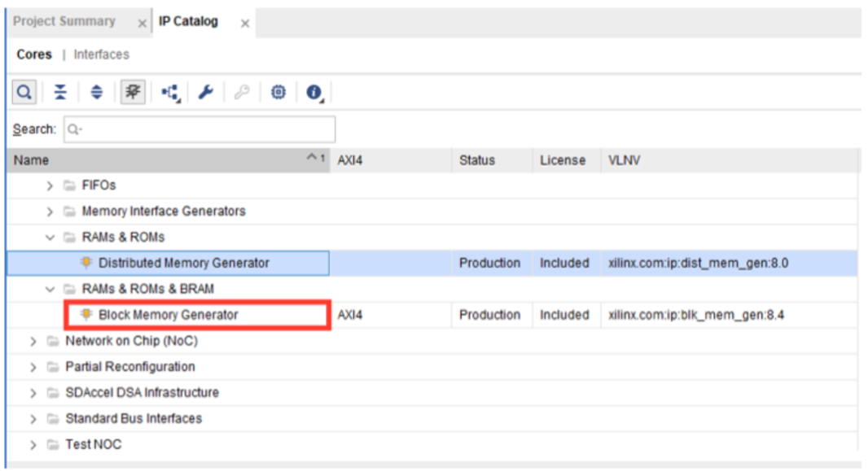Switch to the Interfaces view
Image resolution: width=868 pixels, height=471 pixels.
101,55
